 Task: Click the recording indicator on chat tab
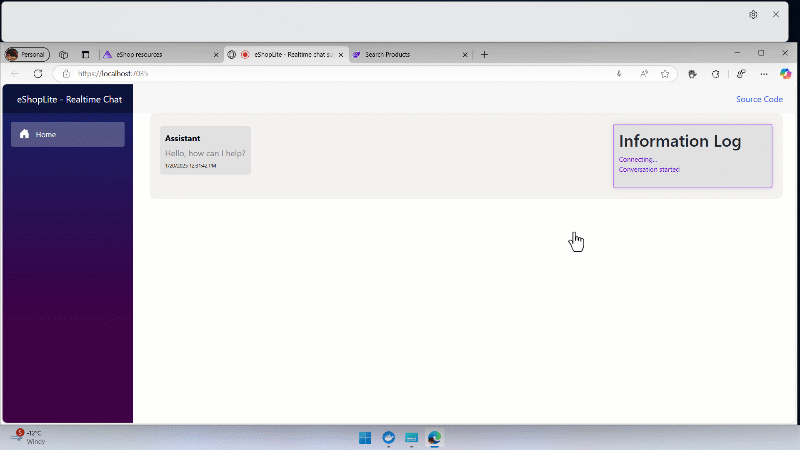point(245,55)
